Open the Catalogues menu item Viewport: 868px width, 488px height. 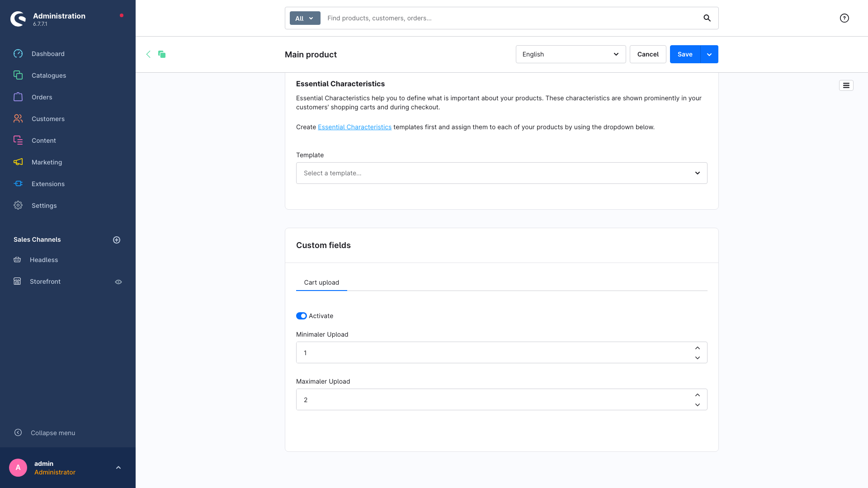pyautogui.click(x=49, y=75)
